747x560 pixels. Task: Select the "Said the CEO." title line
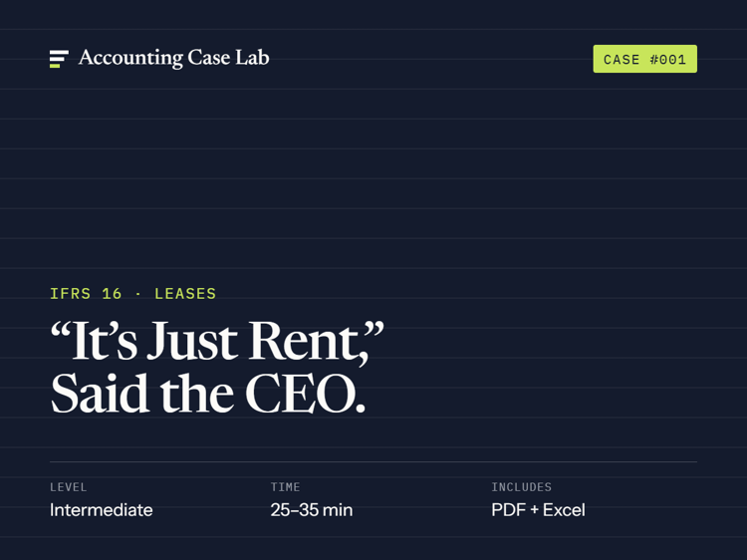pos(208,394)
